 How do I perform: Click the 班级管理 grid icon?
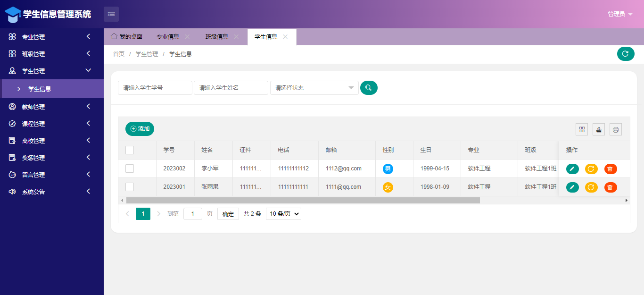[13, 54]
